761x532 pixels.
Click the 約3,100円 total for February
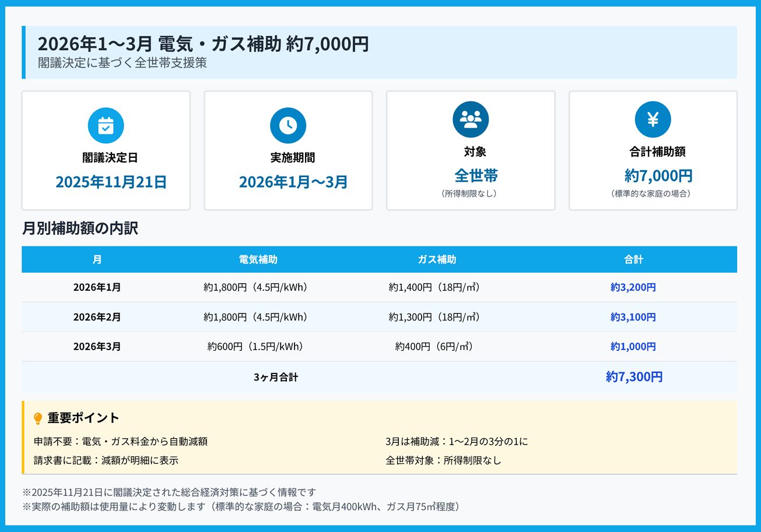tap(633, 317)
